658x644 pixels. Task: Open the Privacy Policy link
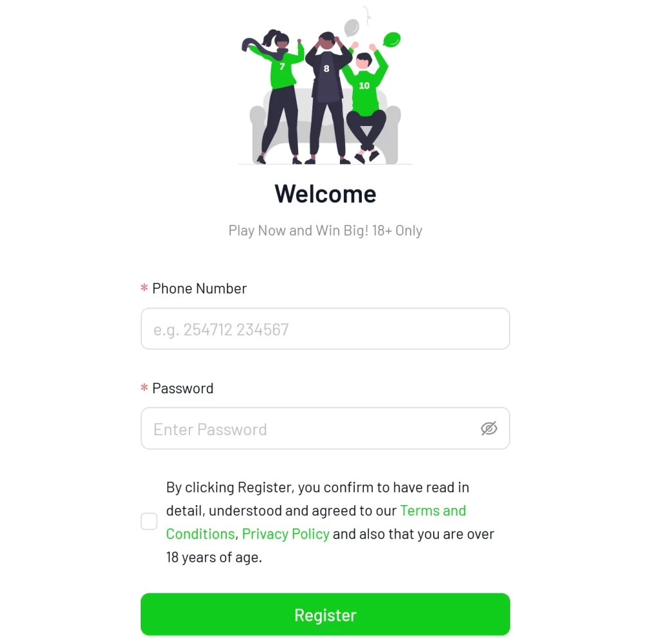286,534
